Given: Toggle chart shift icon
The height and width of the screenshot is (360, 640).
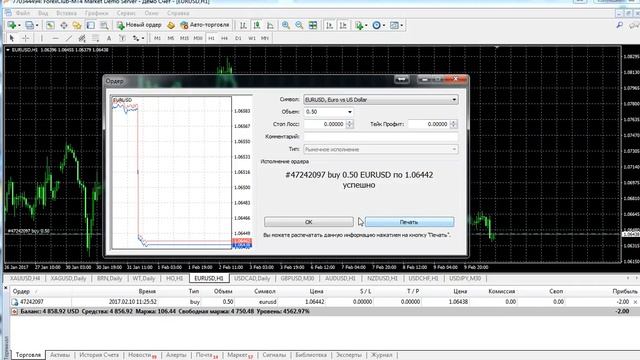Looking at the screenshot, I should coord(343,25).
